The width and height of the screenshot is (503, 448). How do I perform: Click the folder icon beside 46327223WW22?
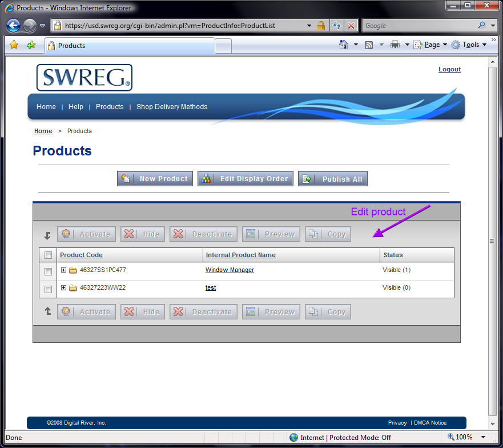click(x=73, y=288)
